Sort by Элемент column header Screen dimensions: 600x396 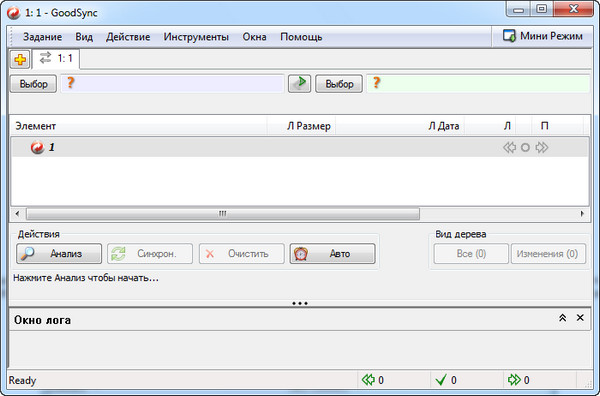[x=139, y=126]
